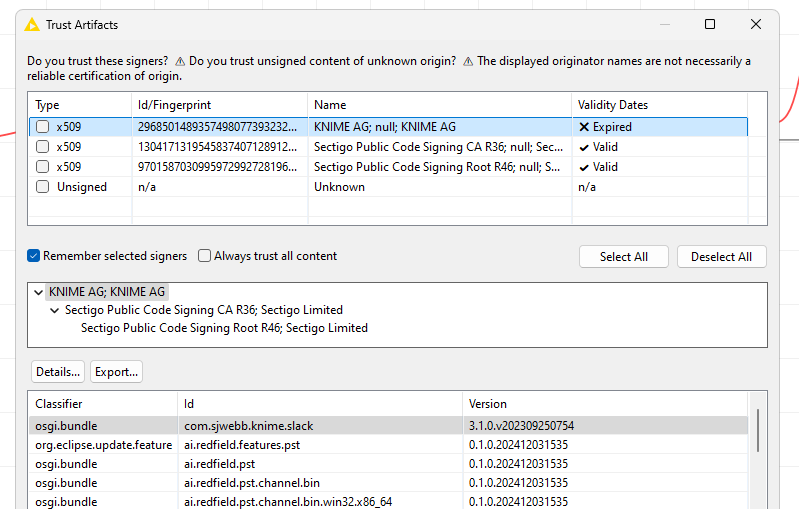
Task: Click the Valid checkmark for Sectigo CA R36
Action: click(x=584, y=148)
